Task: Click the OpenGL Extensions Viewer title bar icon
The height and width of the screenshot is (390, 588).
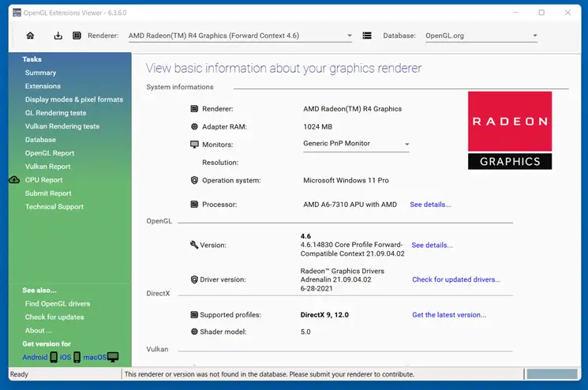Action: [17, 13]
